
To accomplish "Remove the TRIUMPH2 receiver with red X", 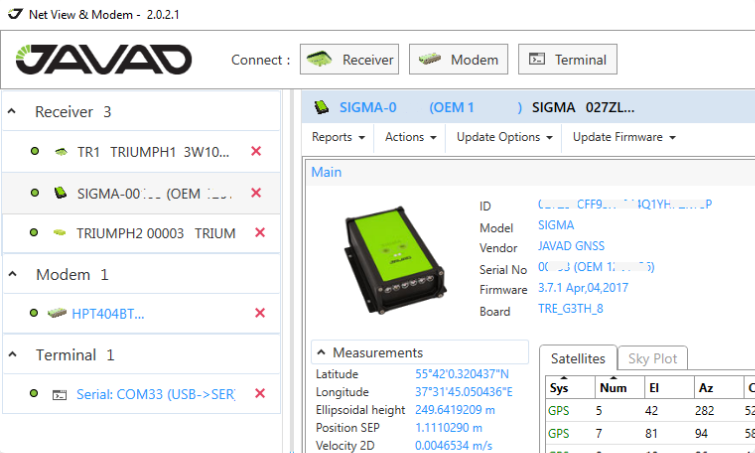I will pos(260,233).
